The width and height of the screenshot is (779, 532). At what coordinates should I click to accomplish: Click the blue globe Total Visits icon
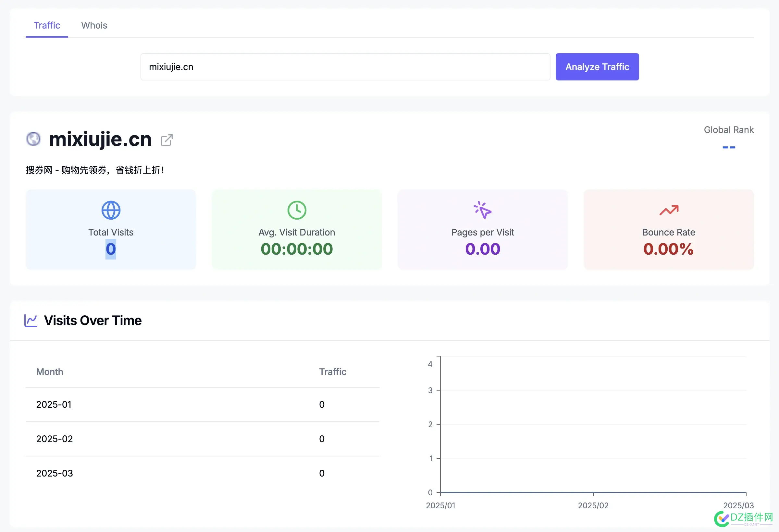tap(111, 210)
